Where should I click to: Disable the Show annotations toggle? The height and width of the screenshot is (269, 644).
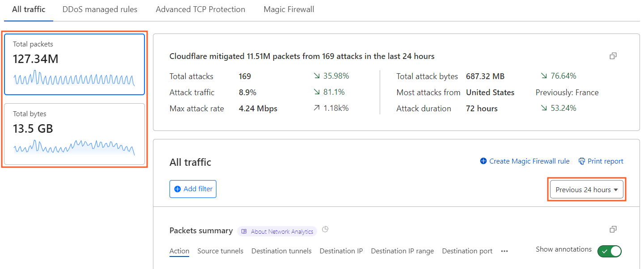pyautogui.click(x=609, y=251)
